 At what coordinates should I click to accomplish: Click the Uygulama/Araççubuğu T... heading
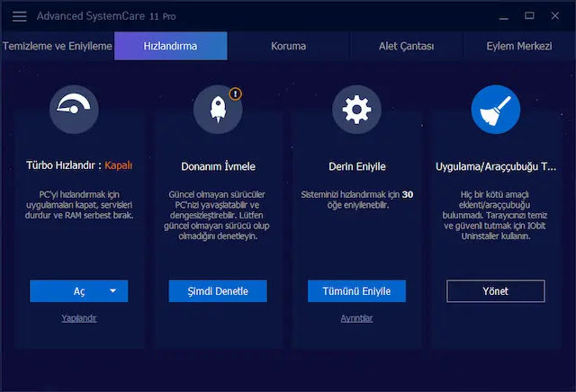pyautogui.click(x=496, y=166)
